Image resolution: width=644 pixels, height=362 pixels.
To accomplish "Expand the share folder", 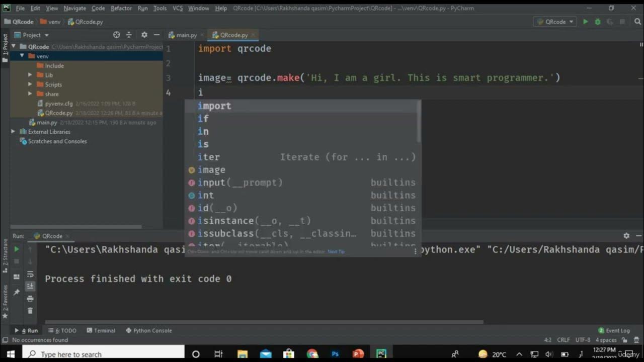I will click(x=30, y=94).
